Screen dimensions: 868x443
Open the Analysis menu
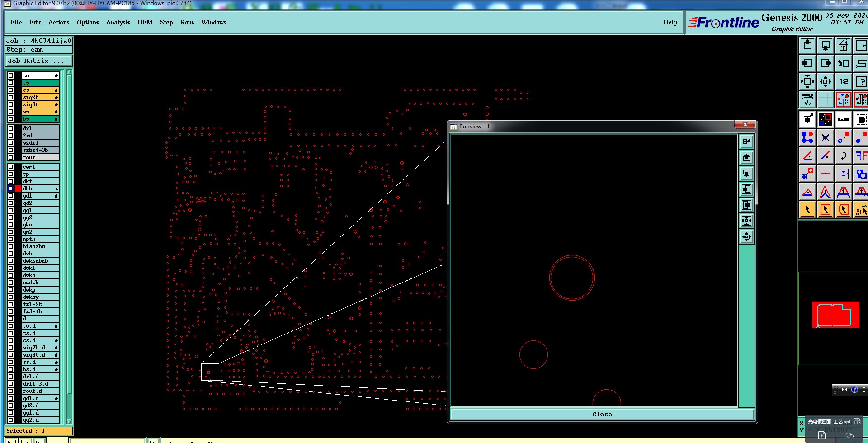coord(118,22)
